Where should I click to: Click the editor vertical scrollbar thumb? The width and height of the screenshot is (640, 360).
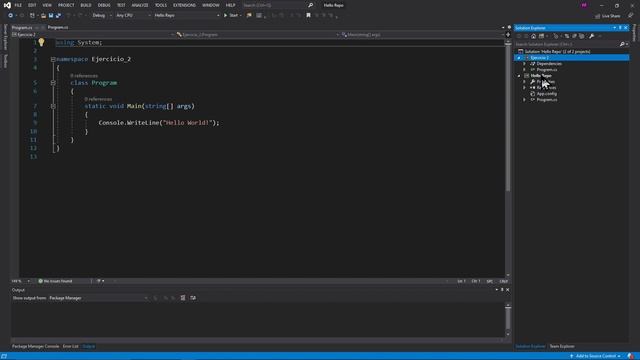[x=508, y=118]
